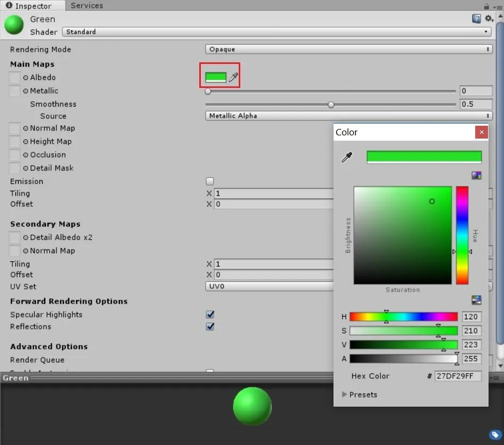Image resolution: width=504 pixels, height=445 pixels.
Task: Open the Shader Standard dropdown
Action: point(277,32)
